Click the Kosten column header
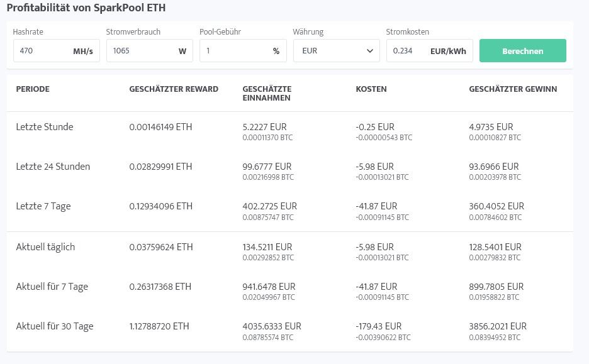589x364 pixels. 371,89
